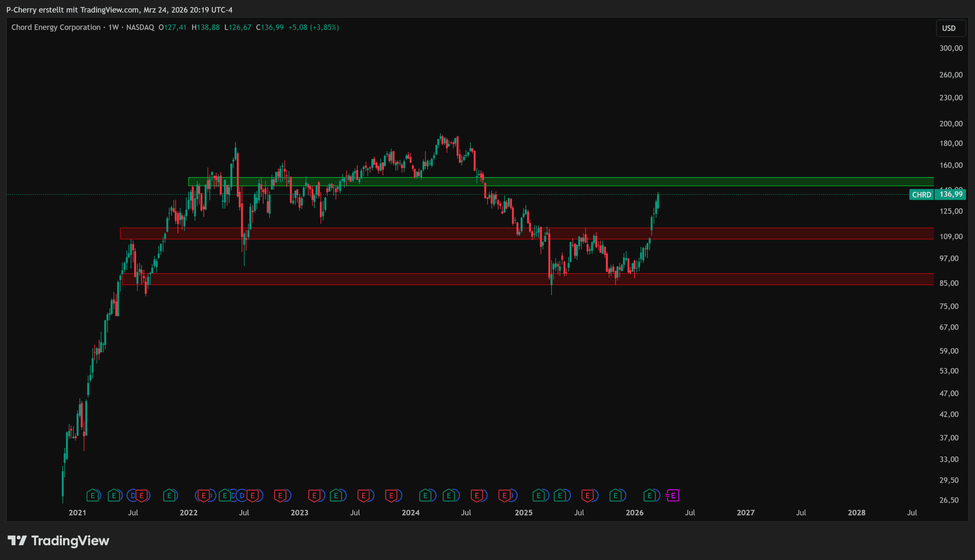
Task: Click the TradingView logo at bottom left
Action: (x=59, y=541)
